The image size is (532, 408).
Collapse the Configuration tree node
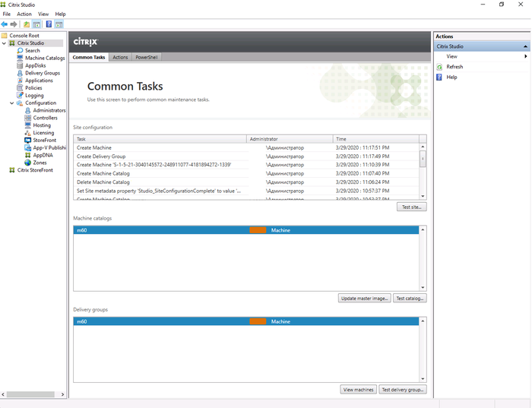coord(11,103)
